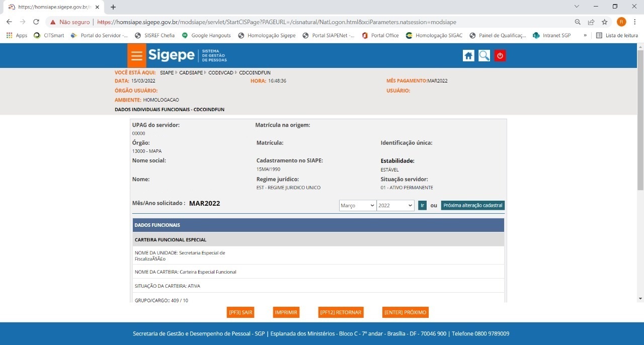Open the CITSmart bookmark
The height and width of the screenshot is (345, 644).
pos(49,36)
